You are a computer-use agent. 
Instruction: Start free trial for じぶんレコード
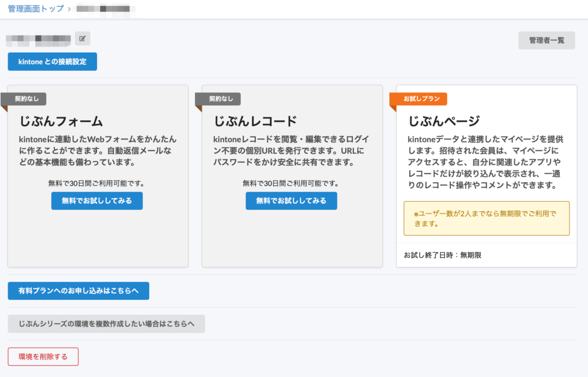click(291, 201)
